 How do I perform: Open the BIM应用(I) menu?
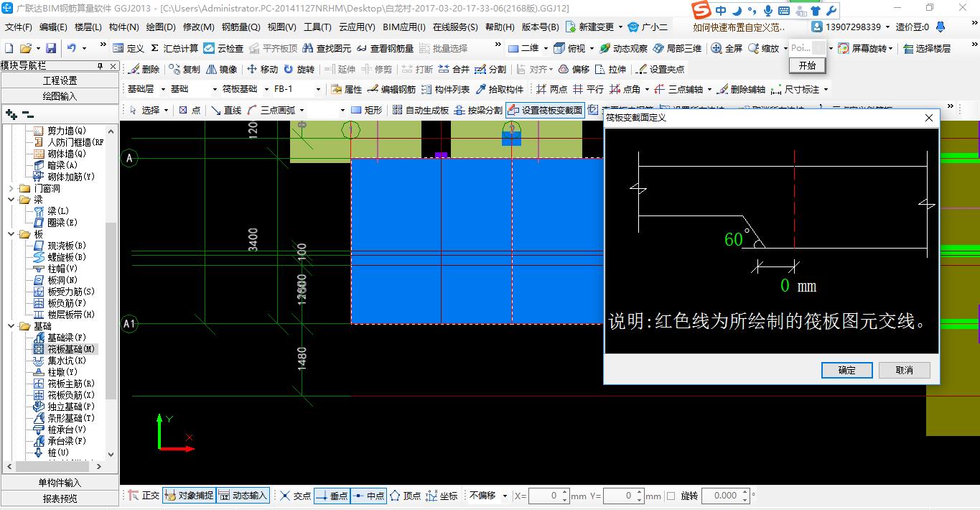click(x=404, y=27)
